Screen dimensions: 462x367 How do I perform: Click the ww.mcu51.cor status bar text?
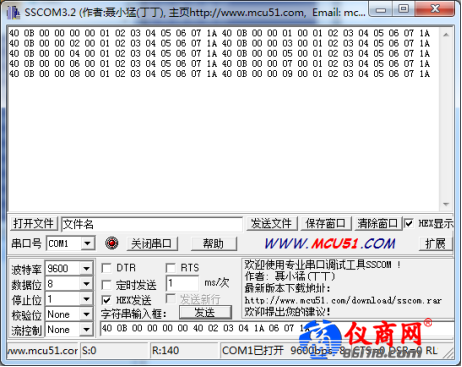tap(42, 350)
